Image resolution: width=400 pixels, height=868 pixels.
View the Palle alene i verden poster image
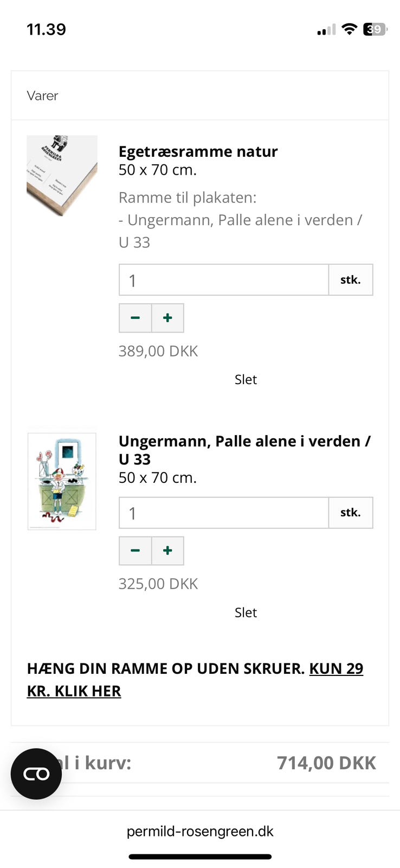(x=61, y=481)
